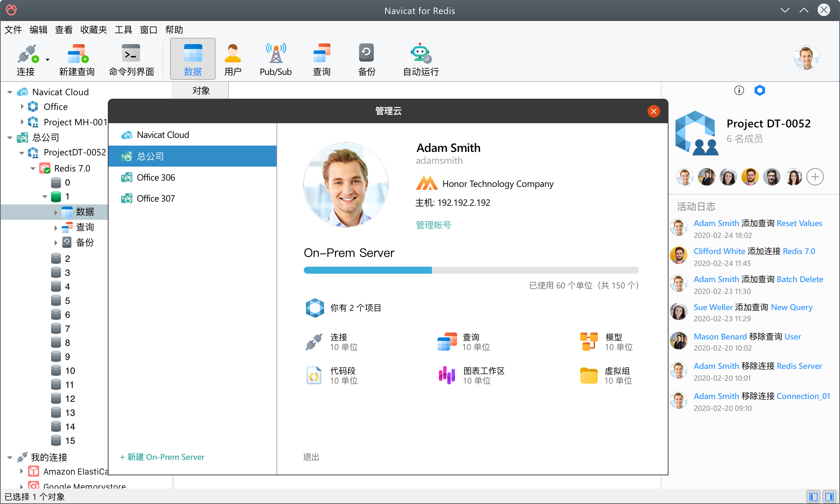The width and height of the screenshot is (840, 504).
Task: Open the Command Line Interface tool
Action: coord(131,59)
